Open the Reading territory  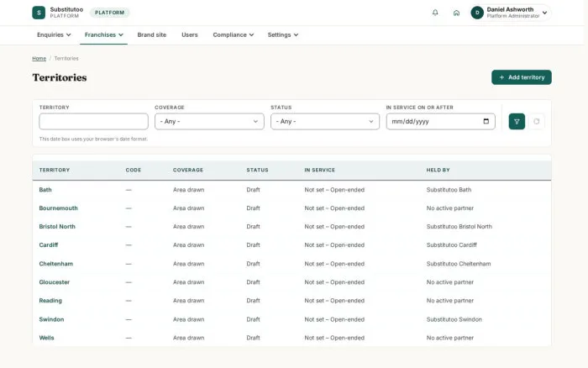tap(50, 301)
